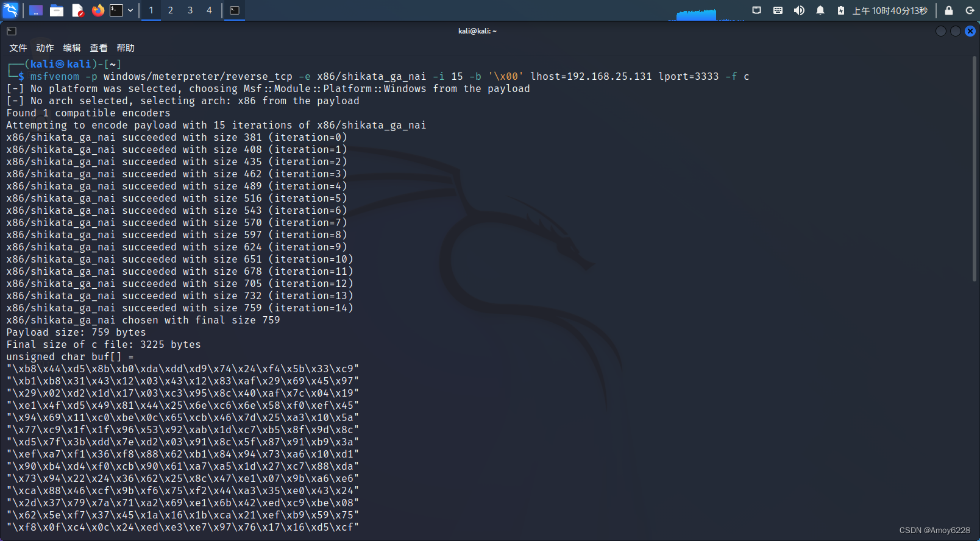Open the Kali applications menu icon

click(x=10, y=10)
